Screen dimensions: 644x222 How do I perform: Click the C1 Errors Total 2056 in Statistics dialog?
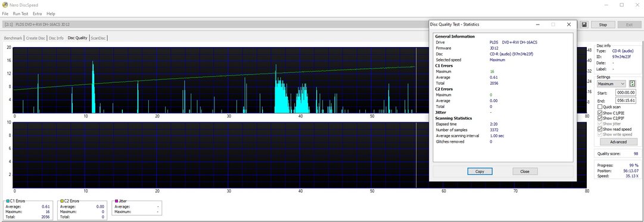coord(494,83)
